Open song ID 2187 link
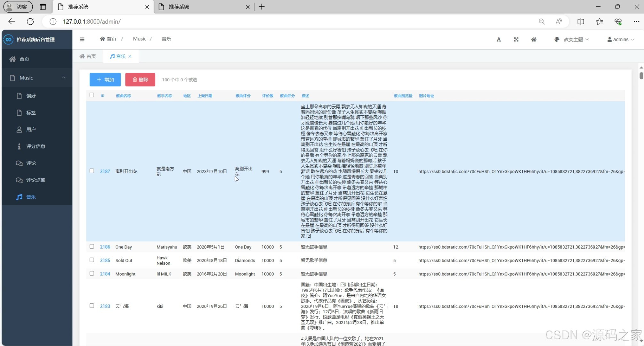Screen dimensions: 644x346 point(105,171)
